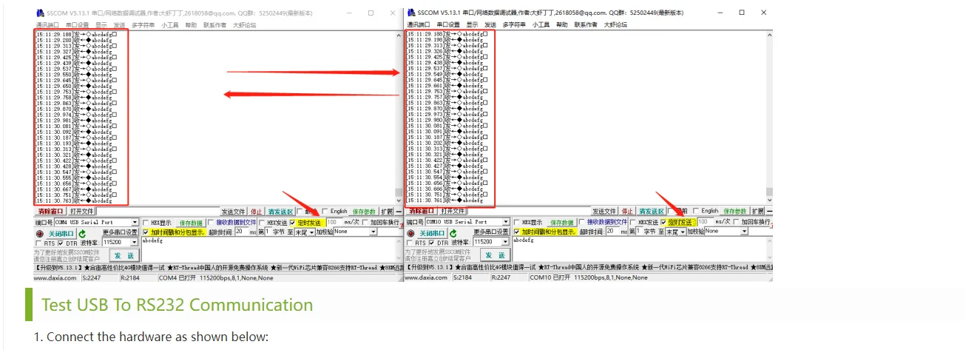This screenshot has height=350, width=980.
Task: Open 末尾 dropdown in COM4 window
Action: (x=311, y=232)
